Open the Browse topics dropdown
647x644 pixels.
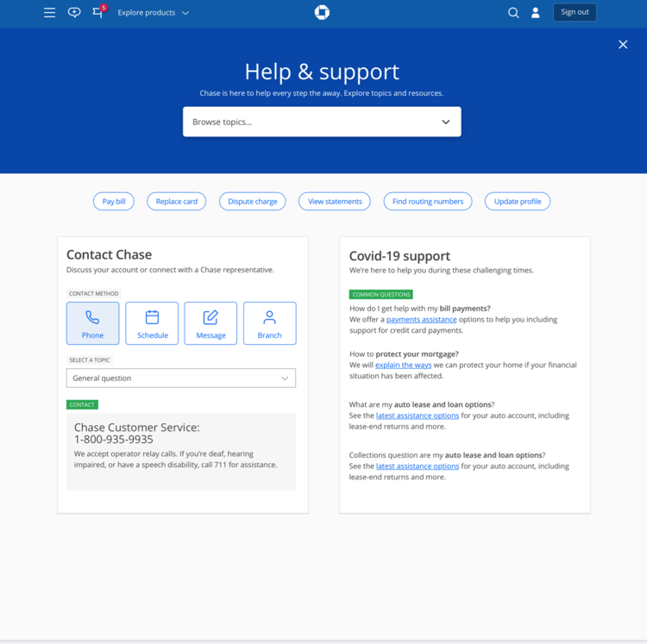[x=322, y=122]
